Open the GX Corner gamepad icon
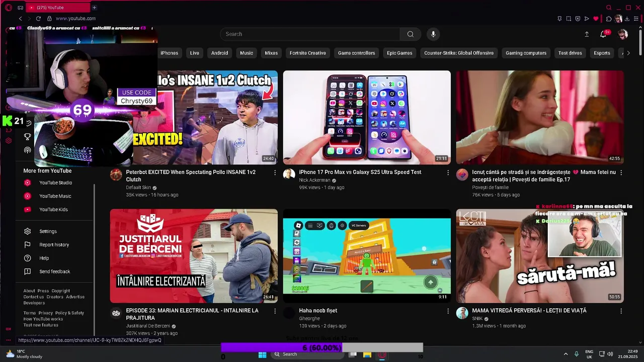Image resolution: width=644 pixels, height=362 pixels. pyautogui.click(x=20, y=8)
